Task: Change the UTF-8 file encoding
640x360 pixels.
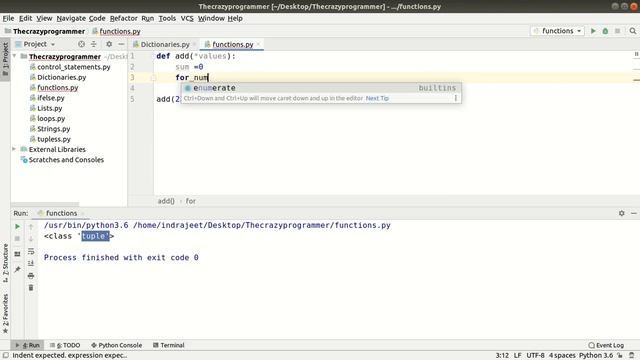Action: coord(535,356)
